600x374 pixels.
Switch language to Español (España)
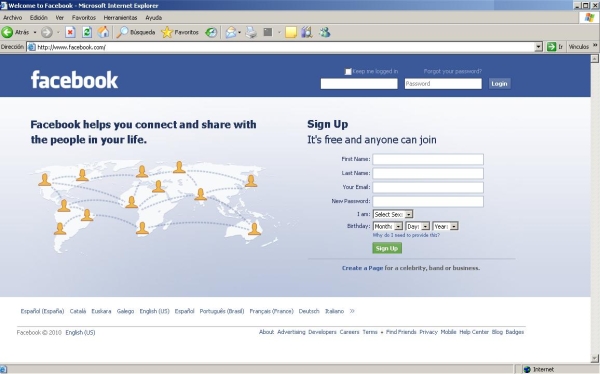coord(42,311)
